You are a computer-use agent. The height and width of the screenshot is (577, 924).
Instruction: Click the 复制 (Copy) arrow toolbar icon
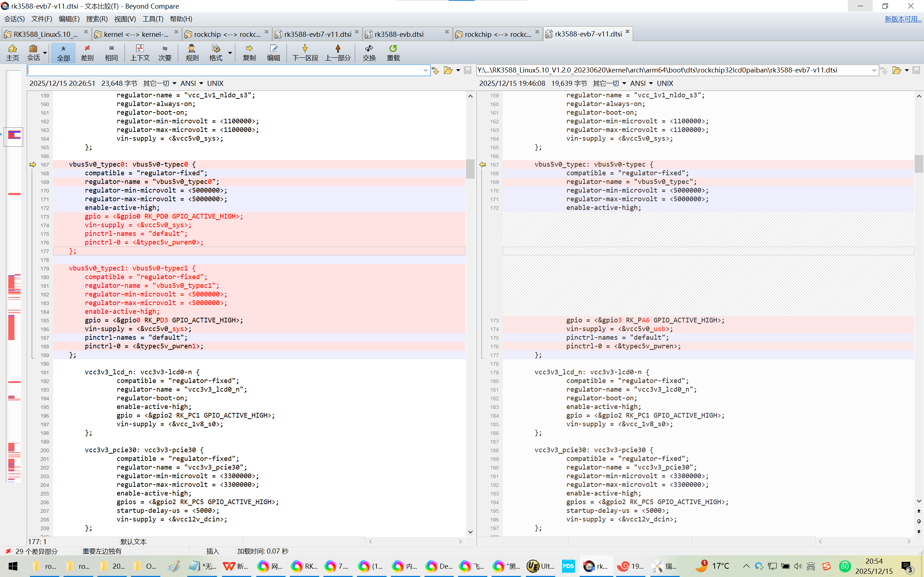tap(249, 53)
